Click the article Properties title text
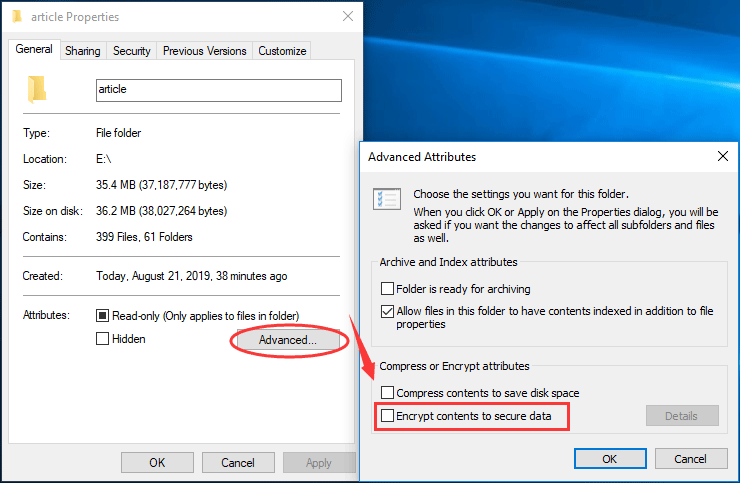 coord(75,17)
